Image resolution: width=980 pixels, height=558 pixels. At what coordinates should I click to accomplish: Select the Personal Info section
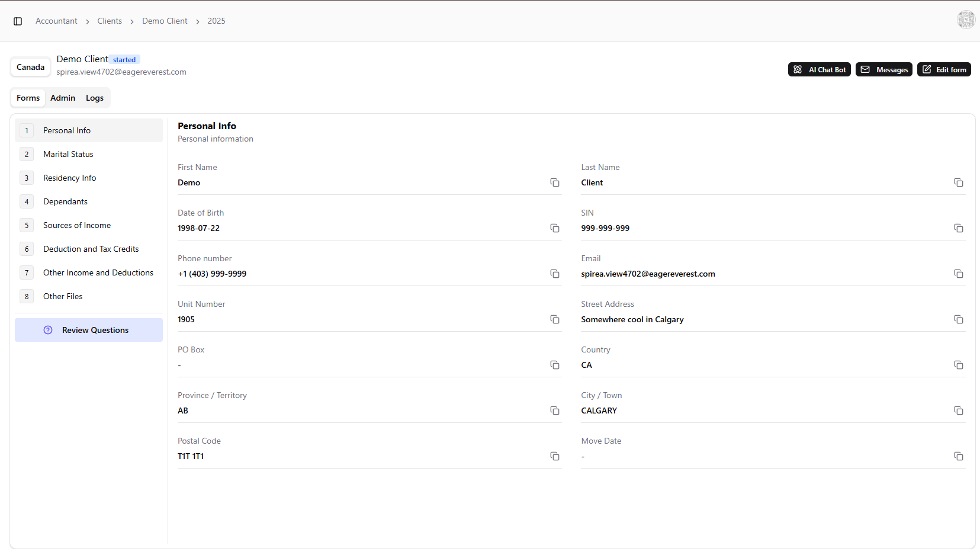click(89, 130)
